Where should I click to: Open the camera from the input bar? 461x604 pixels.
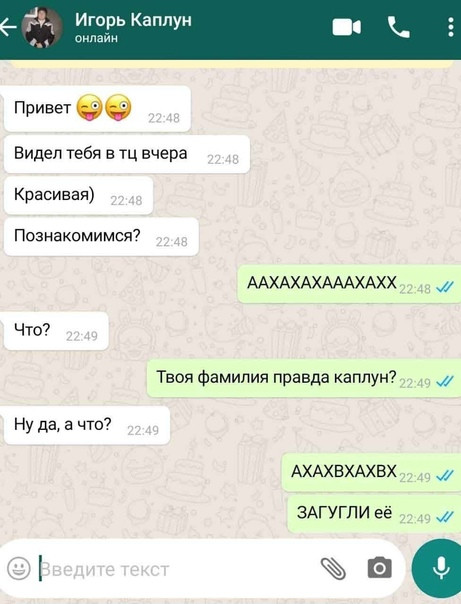[x=380, y=568]
